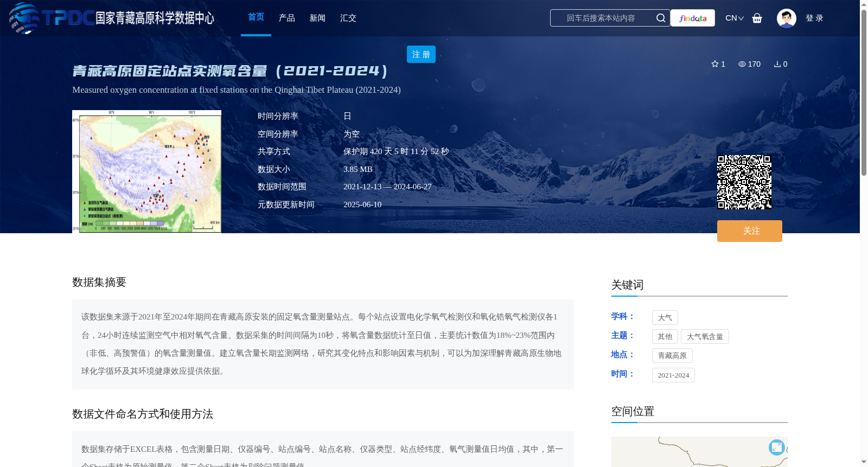Click the English dataset subtitle
Screen dimensions: 868x467
[x=237, y=90]
